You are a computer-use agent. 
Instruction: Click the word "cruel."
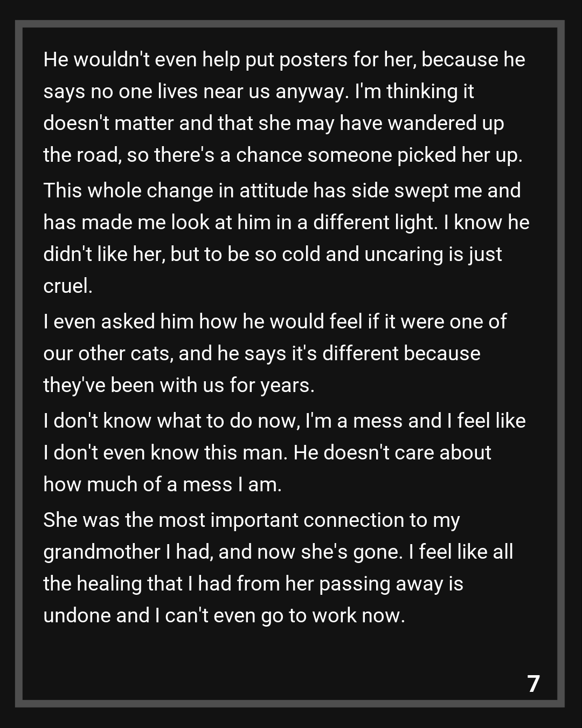(68, 286)
